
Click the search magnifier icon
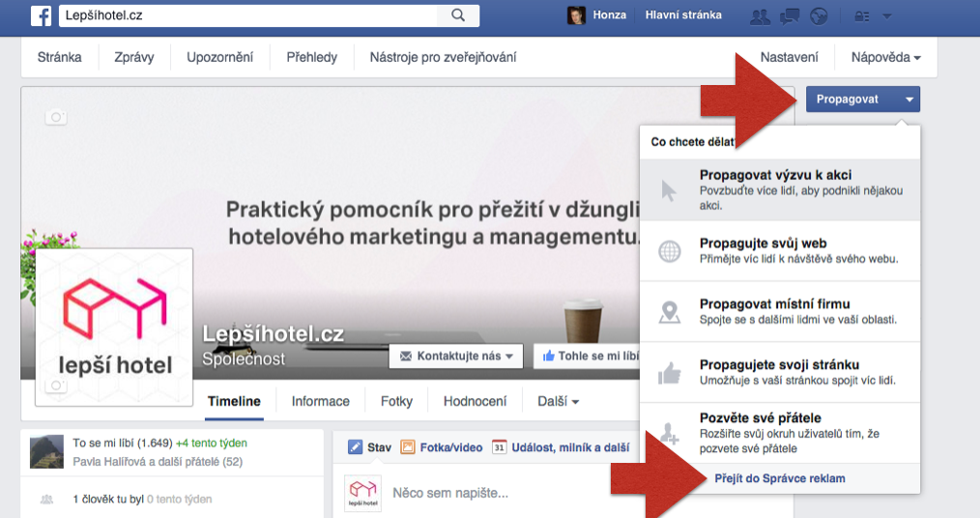(458, 15)
